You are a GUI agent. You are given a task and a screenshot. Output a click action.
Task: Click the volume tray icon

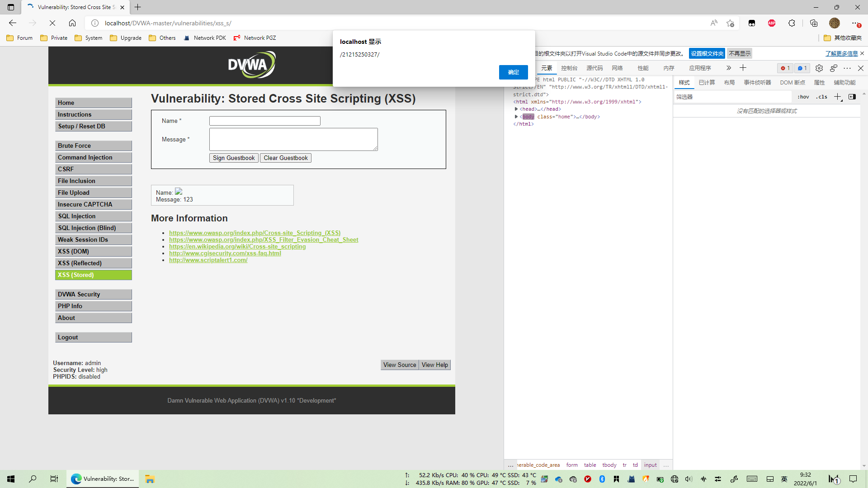click(689, 479)
